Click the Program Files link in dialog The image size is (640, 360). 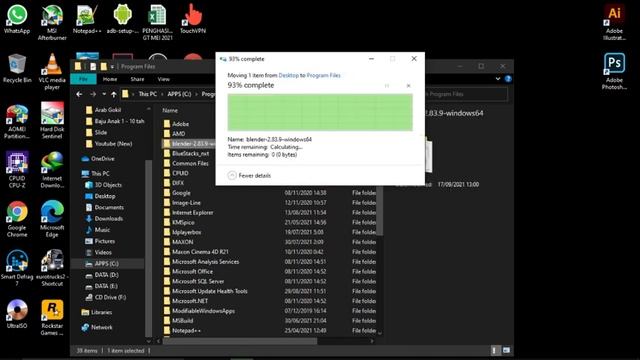pos(323,75)
